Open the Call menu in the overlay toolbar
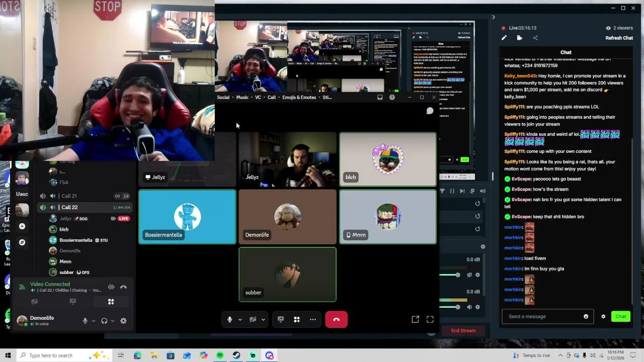 pyautogui.click(x=272, y=98)
